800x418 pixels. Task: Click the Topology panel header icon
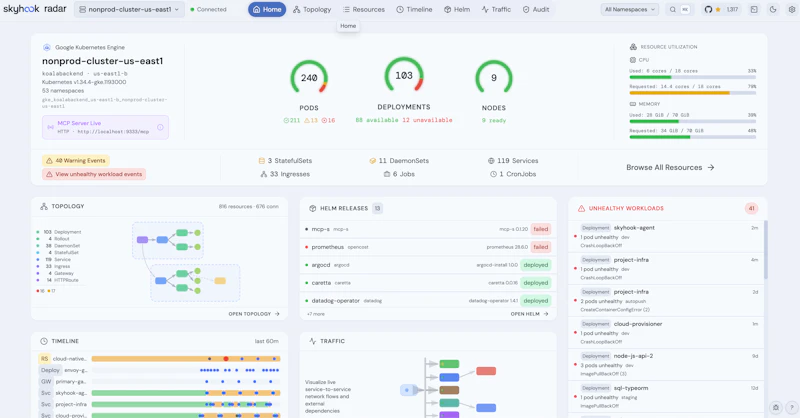tap(44, 206)
